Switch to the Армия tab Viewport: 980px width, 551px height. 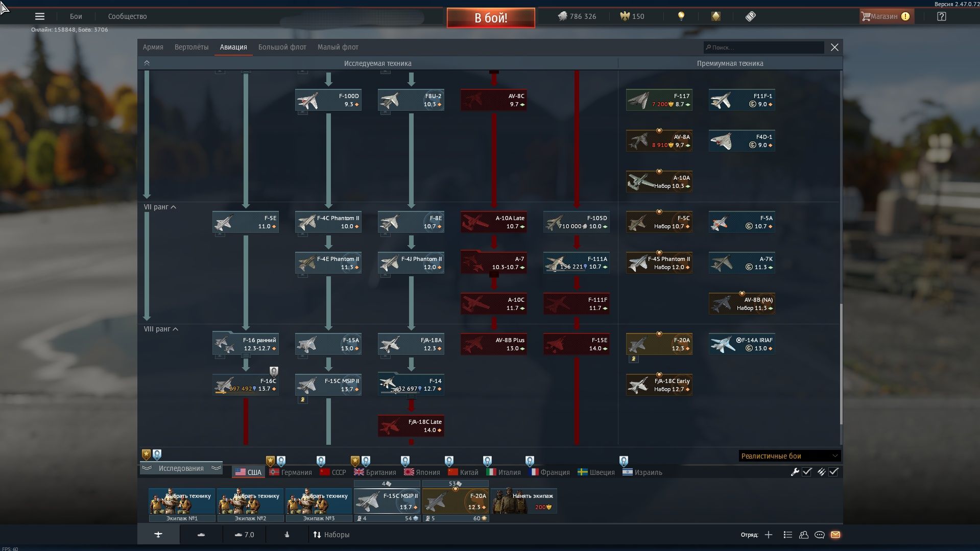[153, 47]
